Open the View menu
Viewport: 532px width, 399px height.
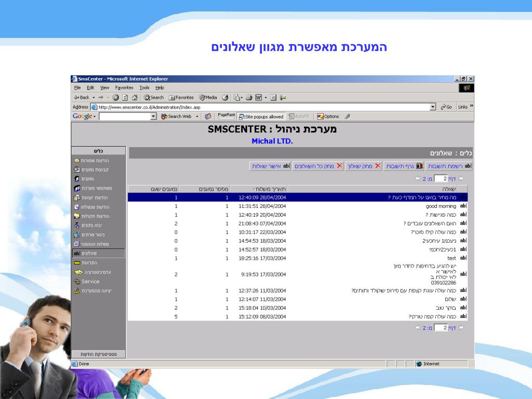pos(104,88)
